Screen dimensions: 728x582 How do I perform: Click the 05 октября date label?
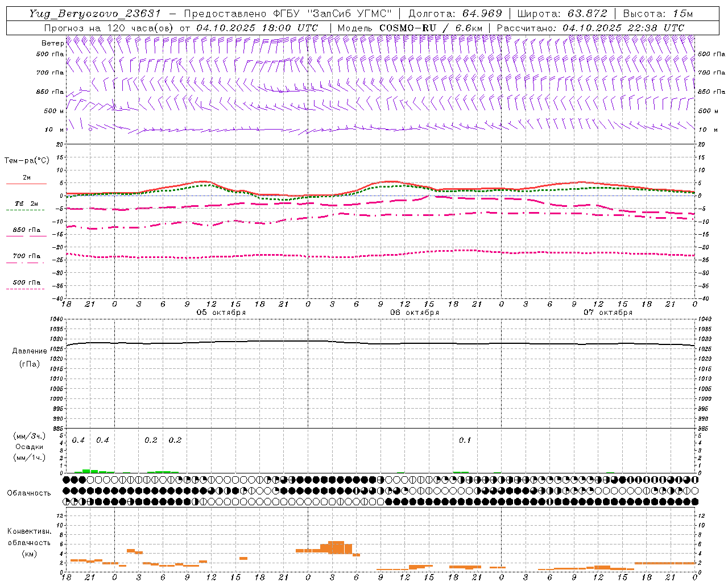tap(221, 313)
